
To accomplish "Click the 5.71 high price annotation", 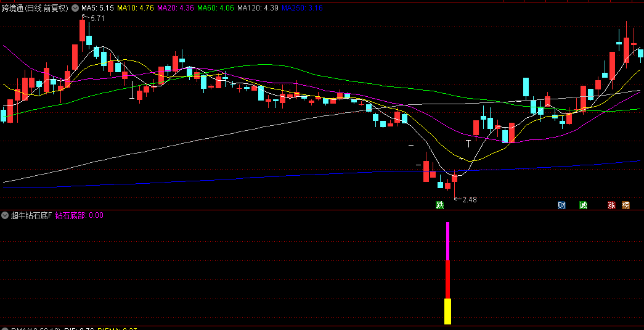I will pyautogui.click(x=97, y=19).
